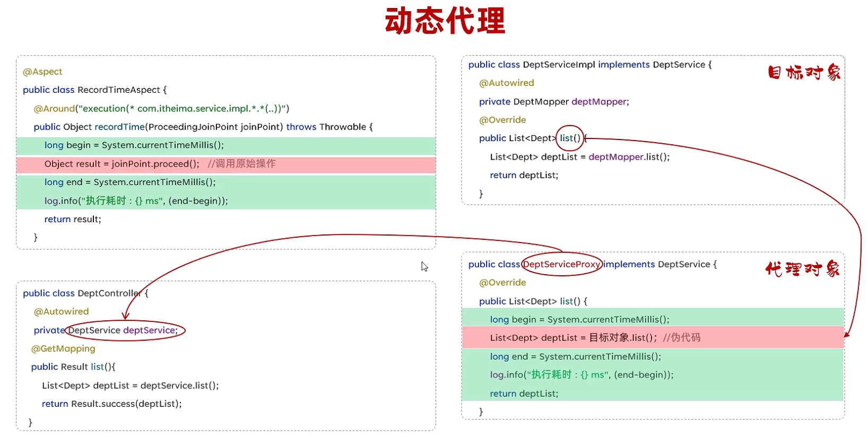Click "private DeptMapper deptMapper;" line
Viewport: 868px width, 437px height.
[x=554, y=101]
